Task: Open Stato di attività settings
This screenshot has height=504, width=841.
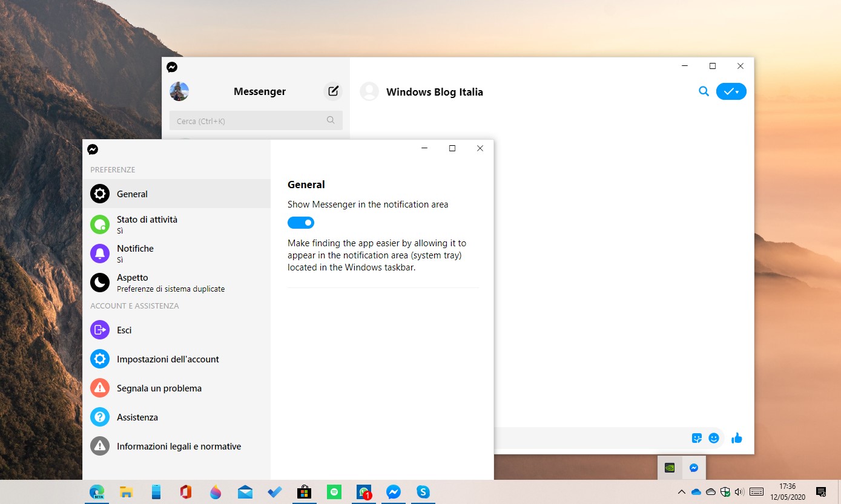Action: tap(176, 224)
